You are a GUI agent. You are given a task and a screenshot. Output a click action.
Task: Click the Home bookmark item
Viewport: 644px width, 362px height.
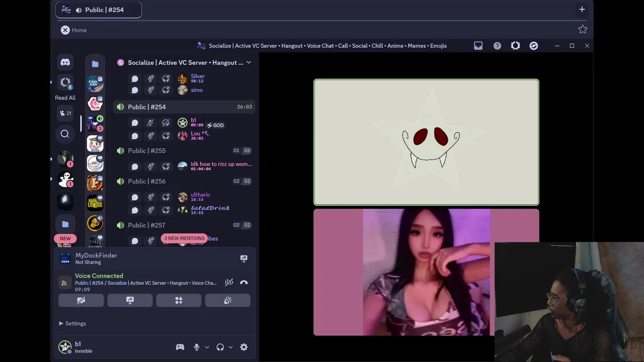(x=74, y=30)
